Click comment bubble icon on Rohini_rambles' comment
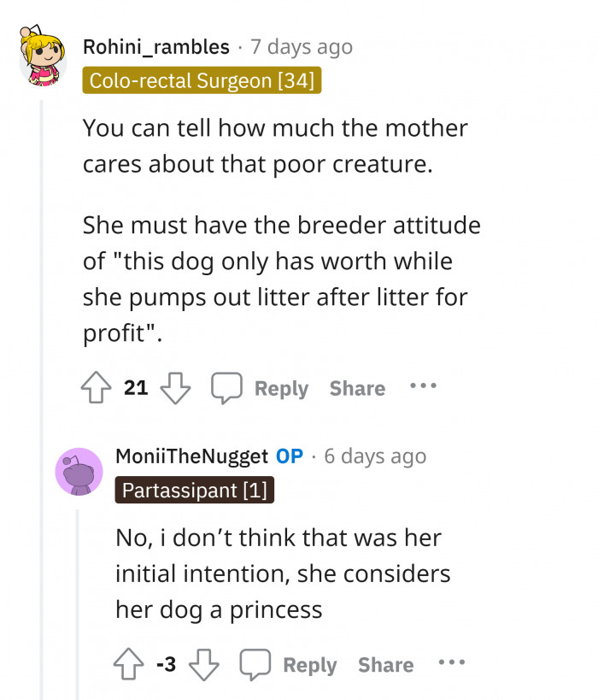Image resolution: width=598 pixels, height=700 pixels. pyautogui.click(x=226, y=388)
